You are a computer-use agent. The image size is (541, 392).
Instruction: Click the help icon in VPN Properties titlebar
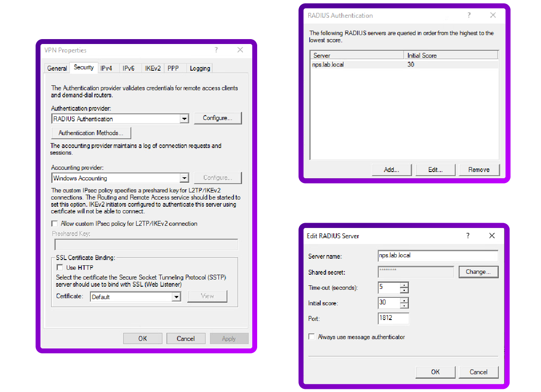216,50
